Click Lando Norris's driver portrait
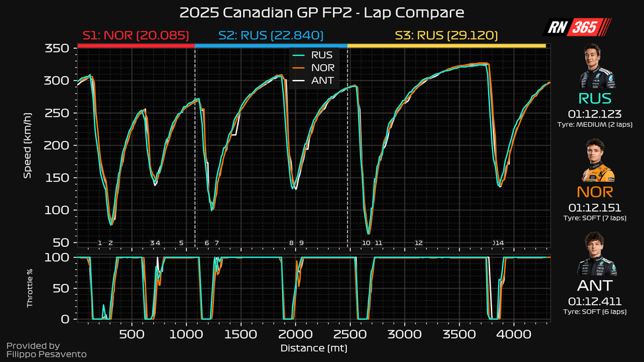Screen dimensions: 644x362 pyautogui.click(x=596, y=161)
